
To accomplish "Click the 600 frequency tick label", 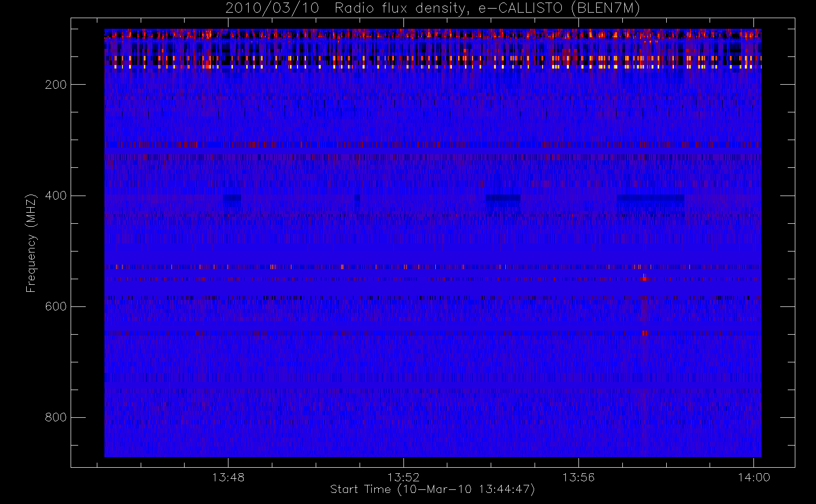I will 56,306.
